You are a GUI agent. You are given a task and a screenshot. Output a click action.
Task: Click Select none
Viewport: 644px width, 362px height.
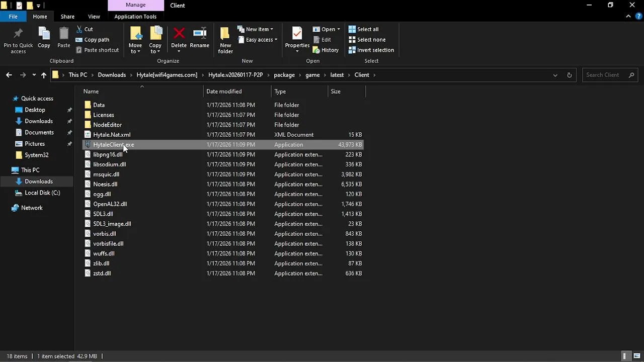tap(367, 40)
